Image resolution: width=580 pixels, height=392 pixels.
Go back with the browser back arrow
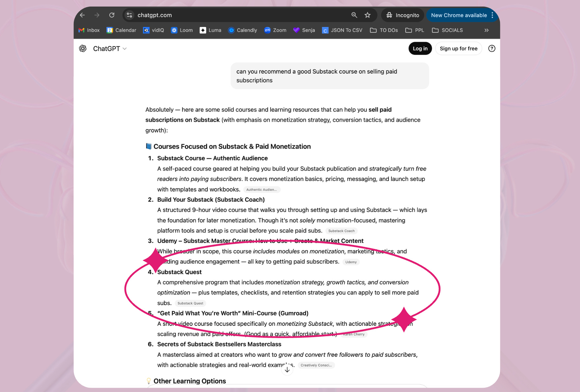(x=82, y=15)
